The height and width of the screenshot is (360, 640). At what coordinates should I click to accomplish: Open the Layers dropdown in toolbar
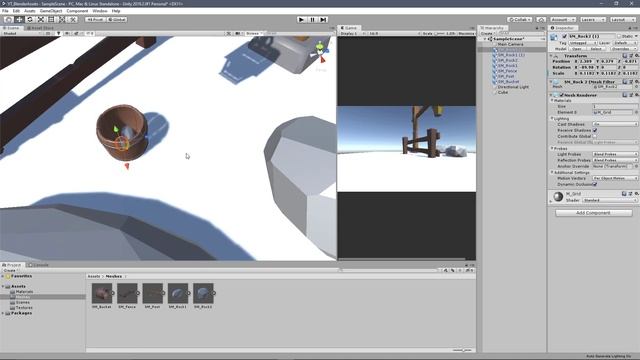(x=593, y=20)
